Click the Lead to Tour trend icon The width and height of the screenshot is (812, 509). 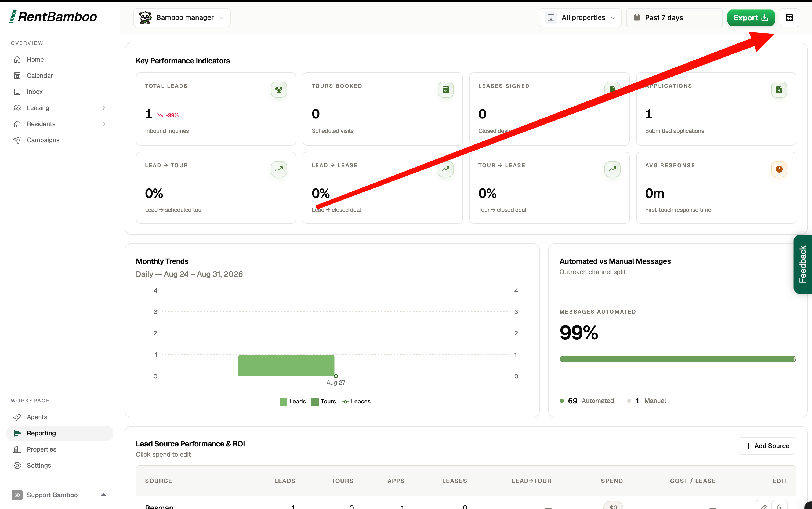(279, 169)
